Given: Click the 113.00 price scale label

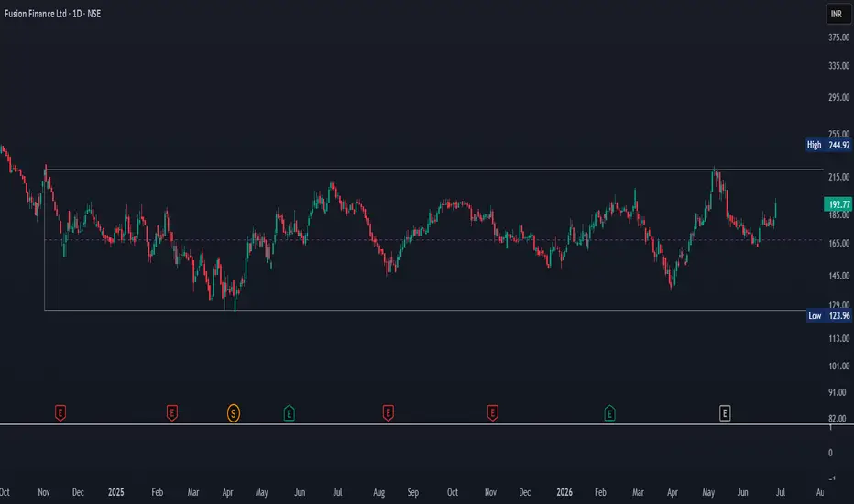Looking at the screenshot, I should pyautogui.click(x=838, y=338).
